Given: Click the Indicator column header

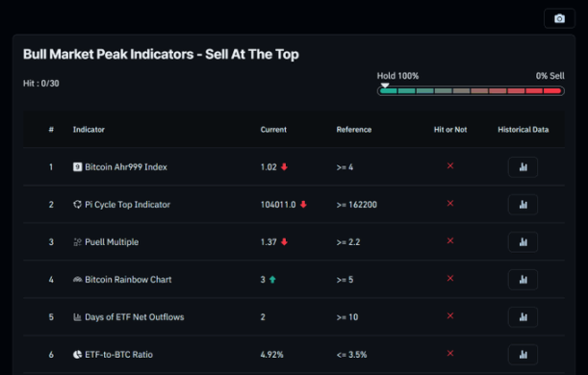Looking at the screenshot, I should point(89,130).
